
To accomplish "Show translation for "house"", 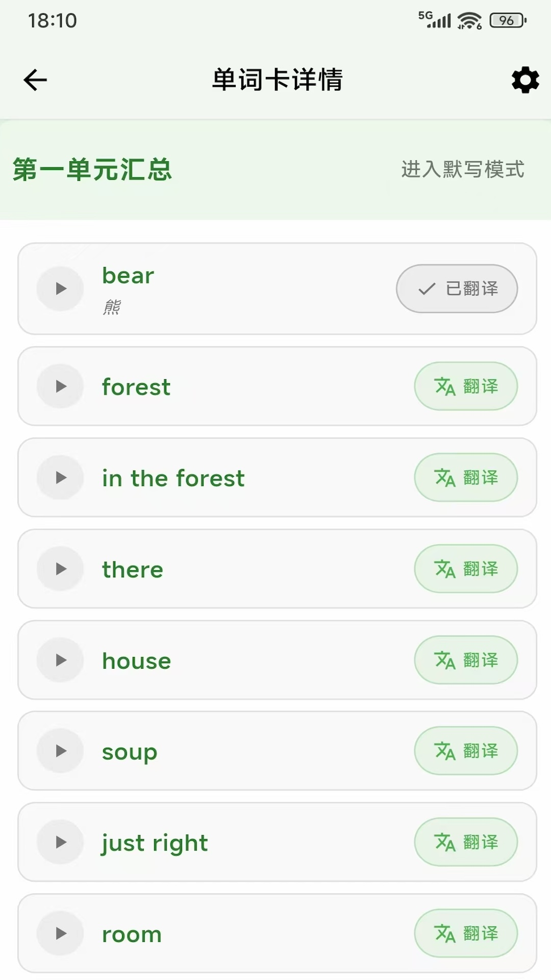I will click(466, 660).
